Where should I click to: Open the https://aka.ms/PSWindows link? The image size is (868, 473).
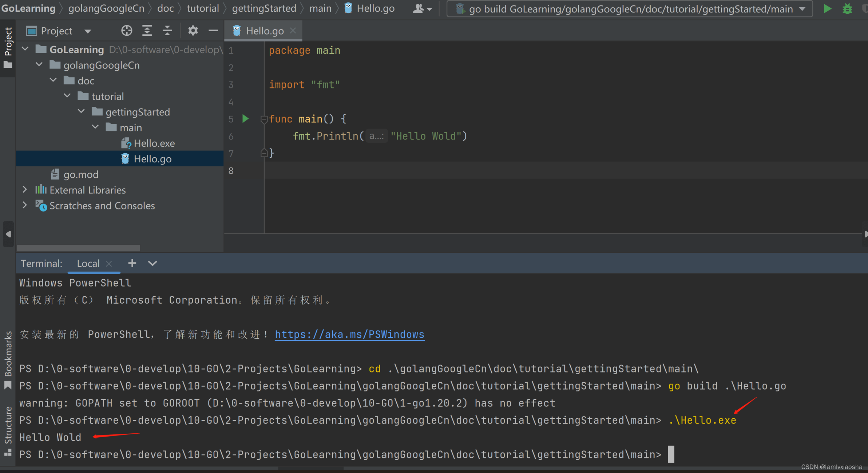pos(349,334)
